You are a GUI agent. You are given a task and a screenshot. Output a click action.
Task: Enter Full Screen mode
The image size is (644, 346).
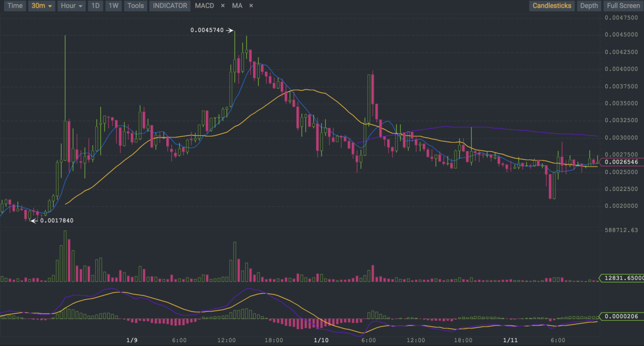[623, 6]
